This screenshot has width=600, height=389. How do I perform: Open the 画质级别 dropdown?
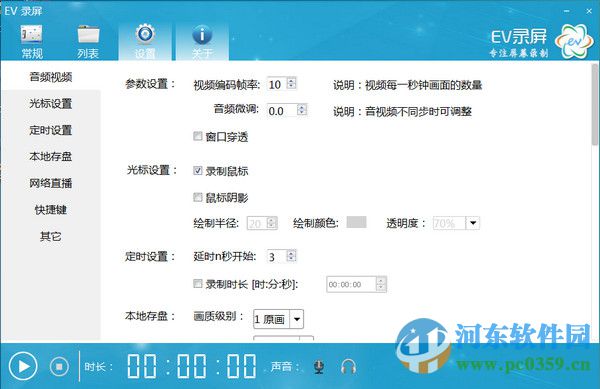(279, 319)
